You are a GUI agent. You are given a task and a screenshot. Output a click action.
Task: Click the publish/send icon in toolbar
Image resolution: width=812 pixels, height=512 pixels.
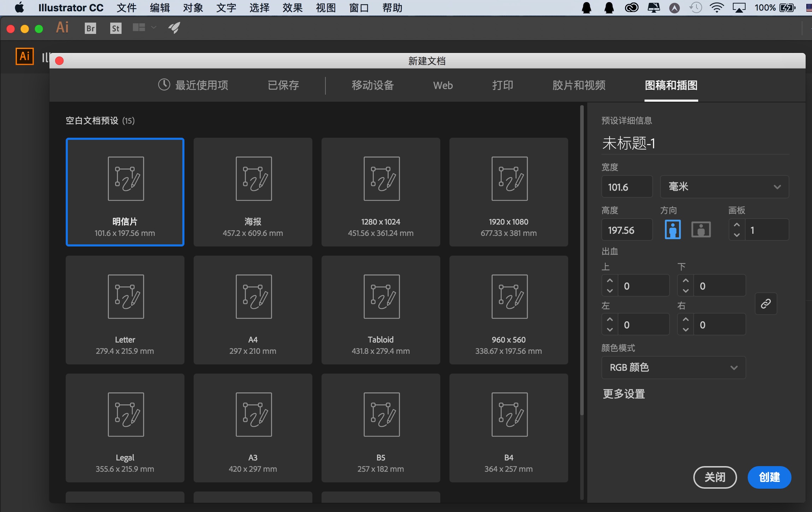point(174,28)
